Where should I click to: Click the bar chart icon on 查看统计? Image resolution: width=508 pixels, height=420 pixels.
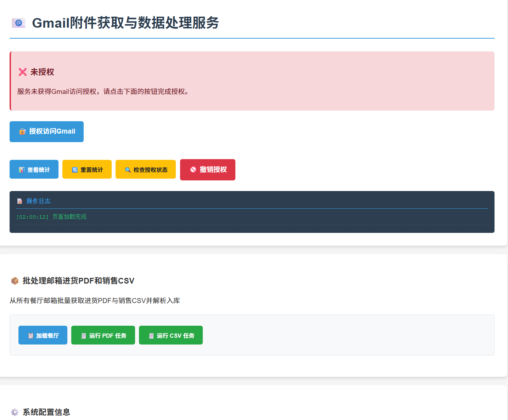22,170
